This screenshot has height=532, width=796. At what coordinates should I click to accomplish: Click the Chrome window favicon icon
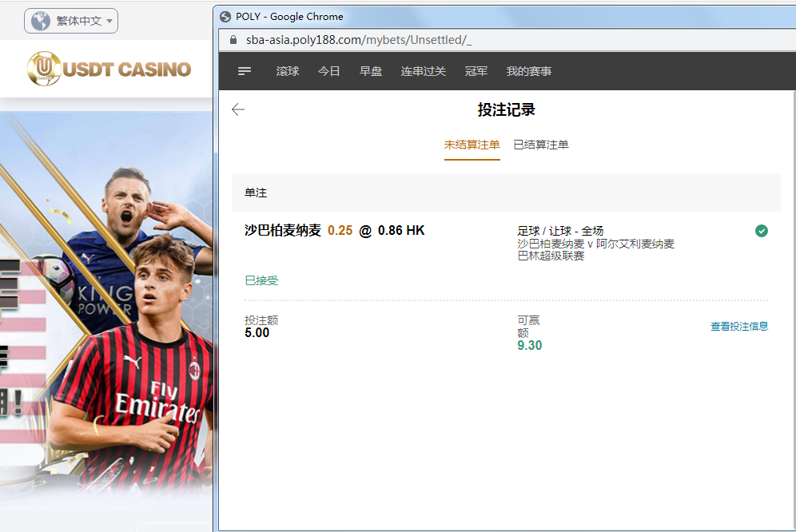225,17
